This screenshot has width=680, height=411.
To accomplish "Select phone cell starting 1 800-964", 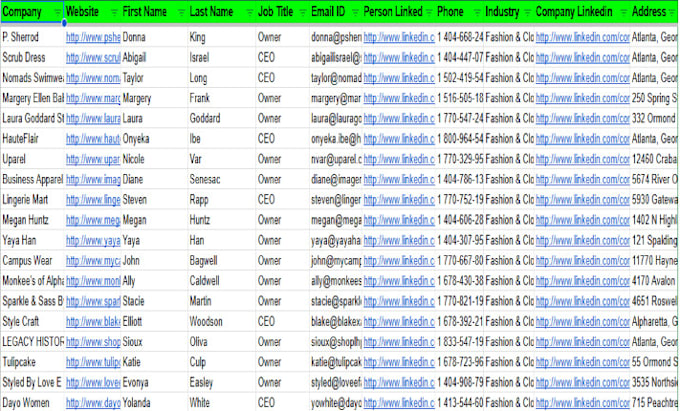I will click(x=460, y=139).
